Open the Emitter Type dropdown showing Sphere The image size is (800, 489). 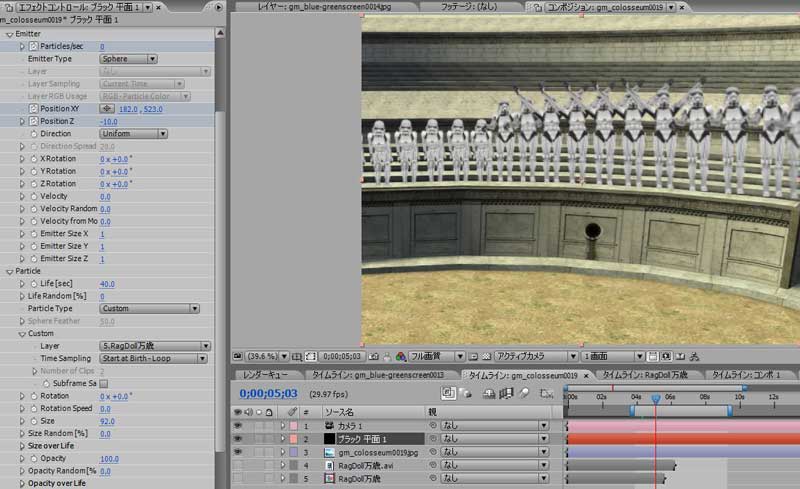(128, 59)
